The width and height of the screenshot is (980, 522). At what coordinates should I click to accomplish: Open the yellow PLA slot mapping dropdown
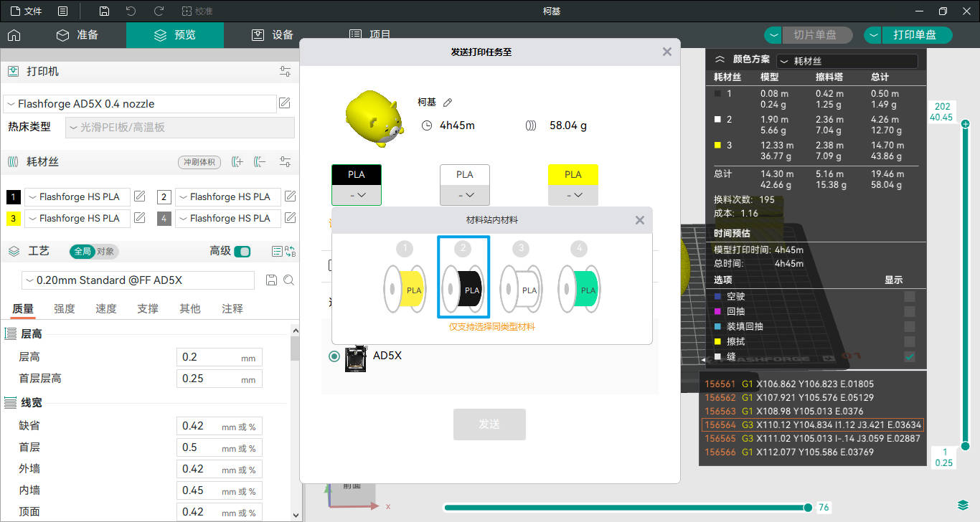point(573,194)
